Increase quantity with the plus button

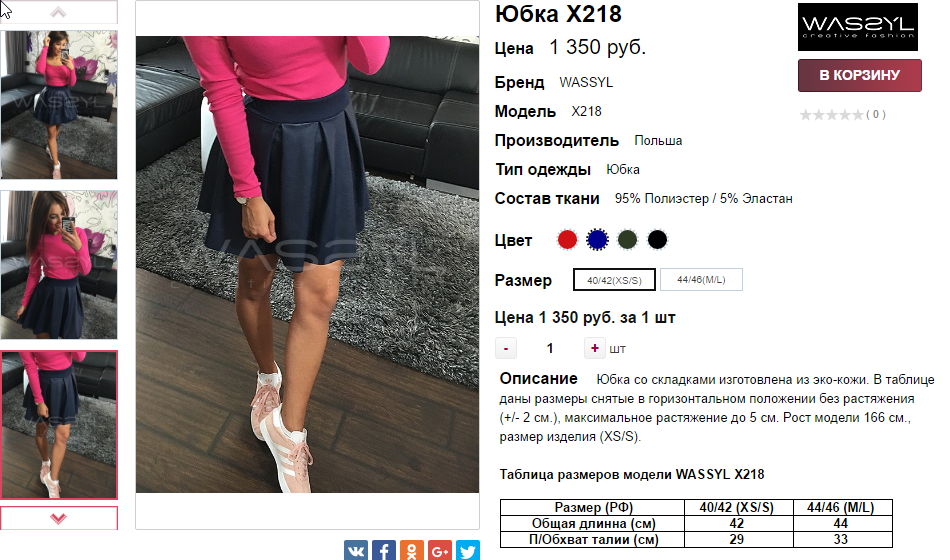(594, 348)
